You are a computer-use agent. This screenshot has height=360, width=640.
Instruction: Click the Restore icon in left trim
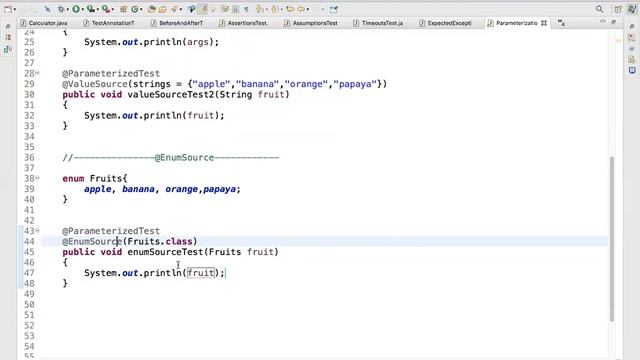(8, 27)
